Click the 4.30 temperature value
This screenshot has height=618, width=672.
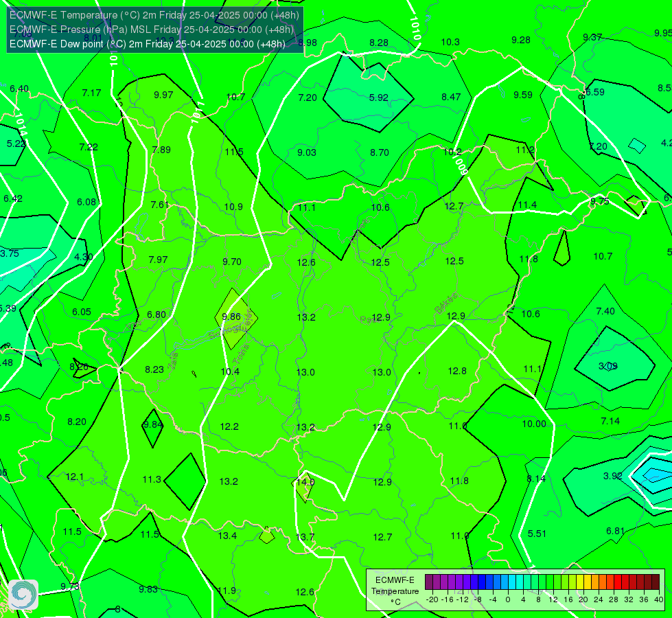click(x=84, y=257)
